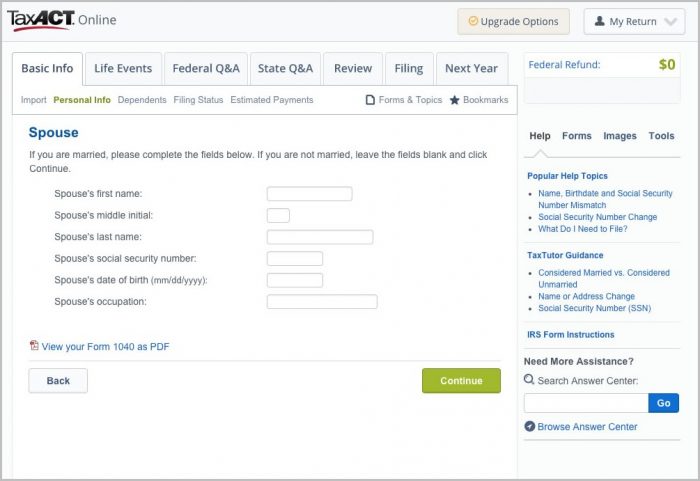Click the Back button
The width and height of the screenshot is (700, 481).
pos(58,381)
